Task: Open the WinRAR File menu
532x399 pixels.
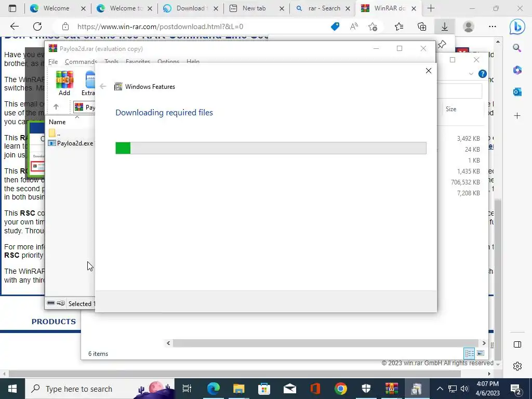Action: click(53, 62)
